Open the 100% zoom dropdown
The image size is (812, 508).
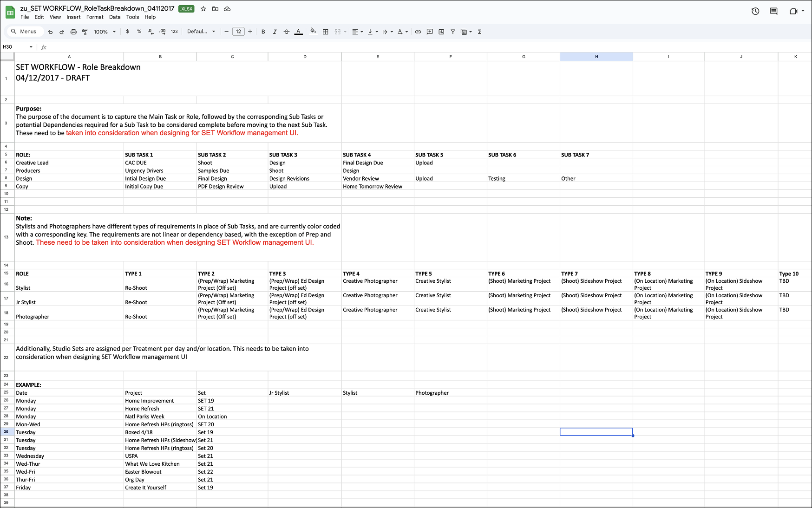[105, 32]
